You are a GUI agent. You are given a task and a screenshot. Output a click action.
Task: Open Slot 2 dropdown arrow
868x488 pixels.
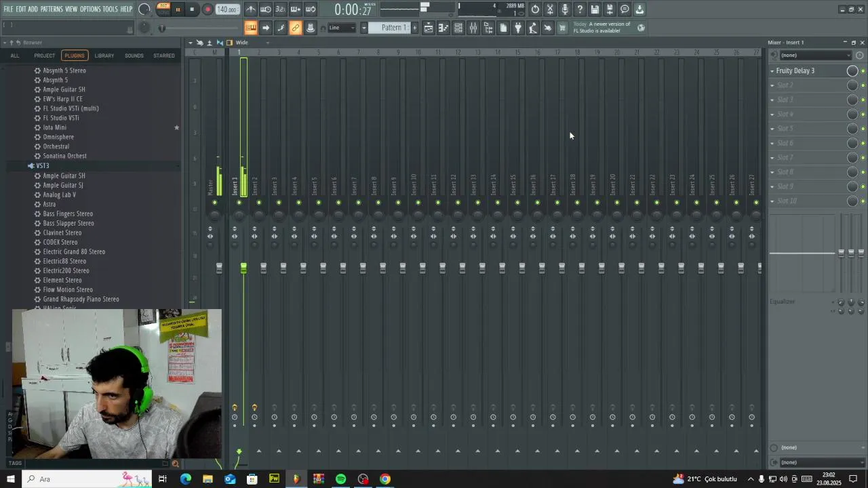[772, 85]
